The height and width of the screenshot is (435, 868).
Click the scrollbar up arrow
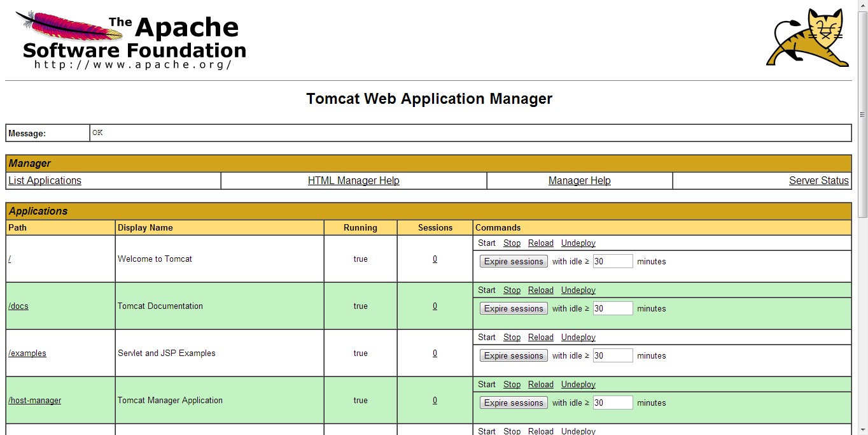click(862, 5)
